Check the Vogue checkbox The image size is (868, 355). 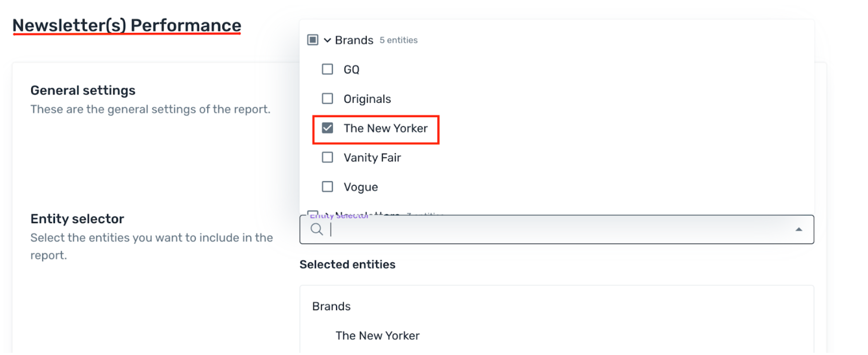(327, 187)
